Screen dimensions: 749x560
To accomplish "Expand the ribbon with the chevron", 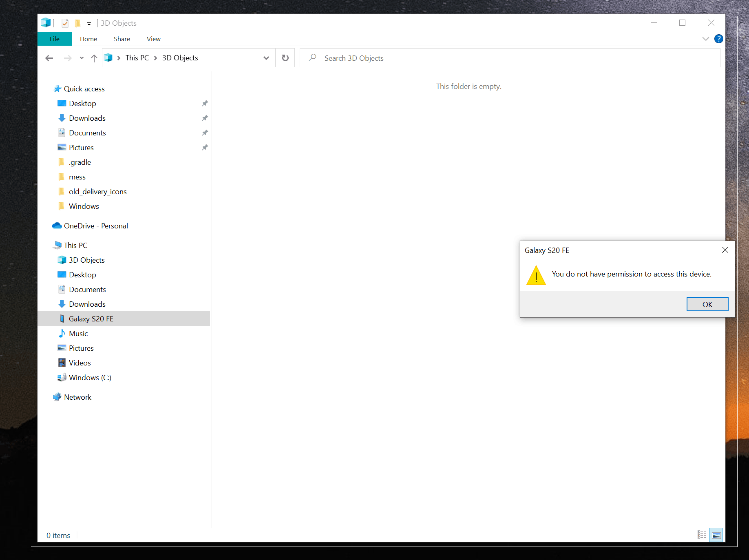I will coord(706,39).
